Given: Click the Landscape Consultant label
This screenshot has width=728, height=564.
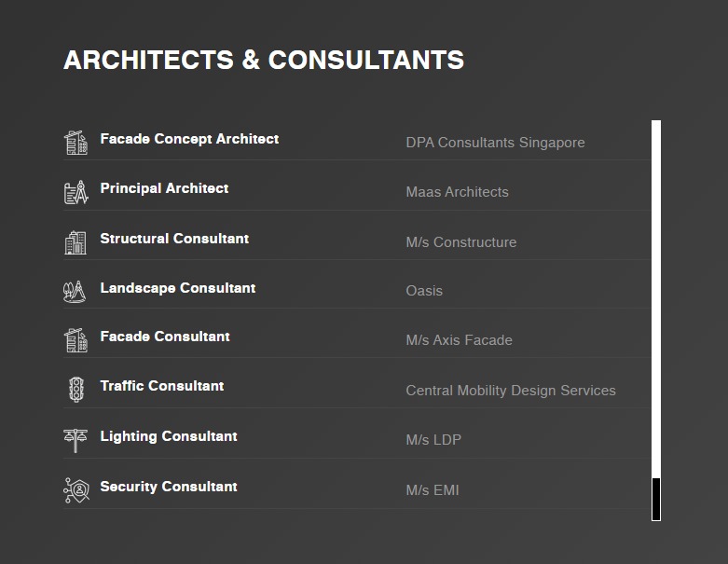Looking at the screenshot, I should (x=178, y=288).
